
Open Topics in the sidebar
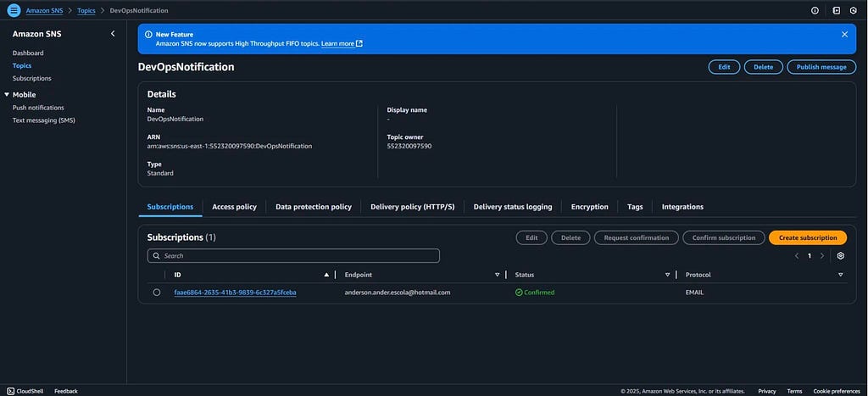22,65
